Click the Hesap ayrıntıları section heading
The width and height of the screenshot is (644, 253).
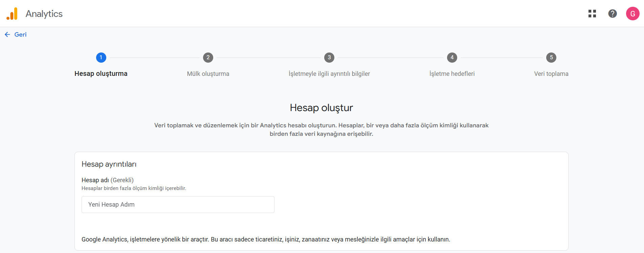tap(109, 164)
